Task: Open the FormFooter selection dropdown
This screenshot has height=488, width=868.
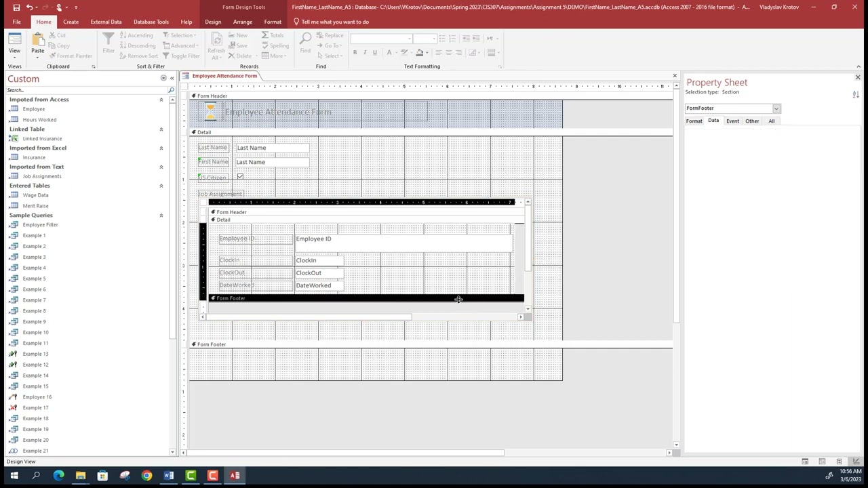Action: coord(776,108)
